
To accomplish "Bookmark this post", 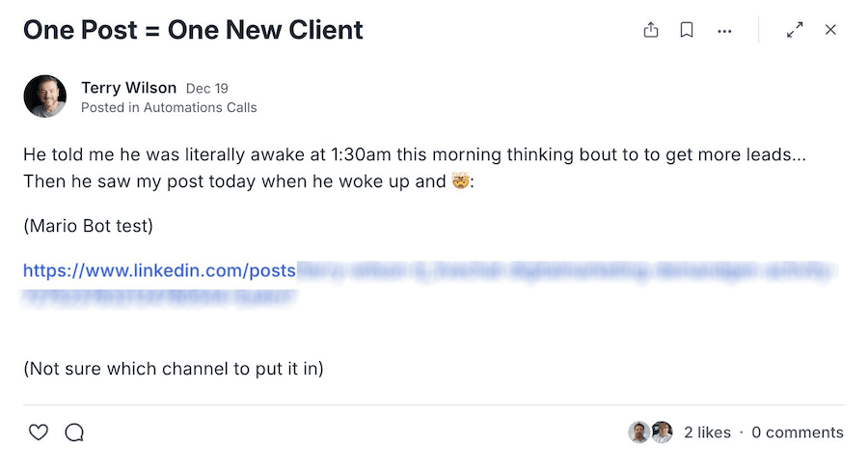I will [687, 30].
